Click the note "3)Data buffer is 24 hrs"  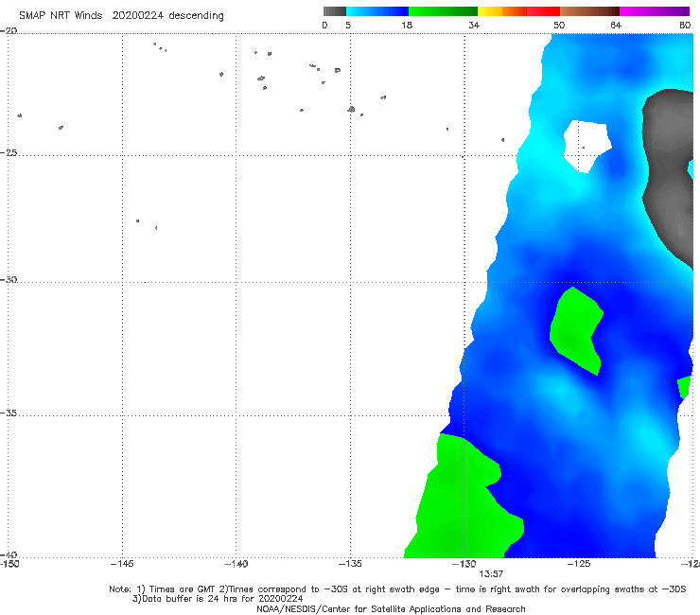coord(218,599)
